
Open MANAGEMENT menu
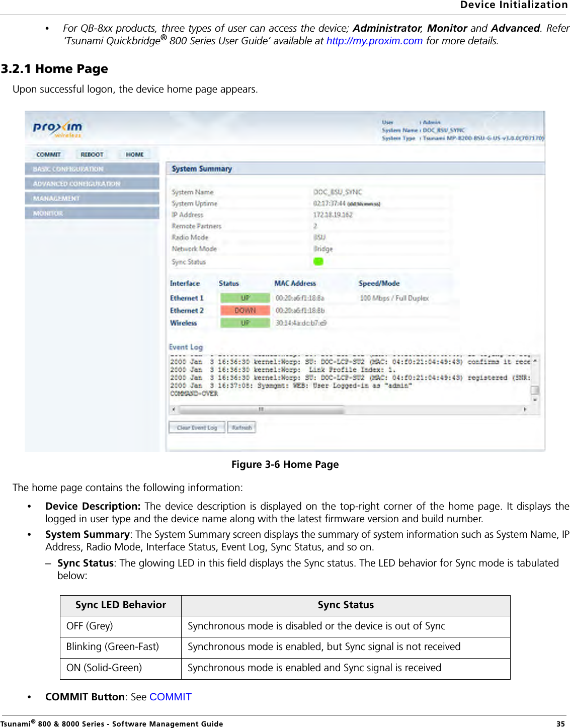tap(92, 198)
